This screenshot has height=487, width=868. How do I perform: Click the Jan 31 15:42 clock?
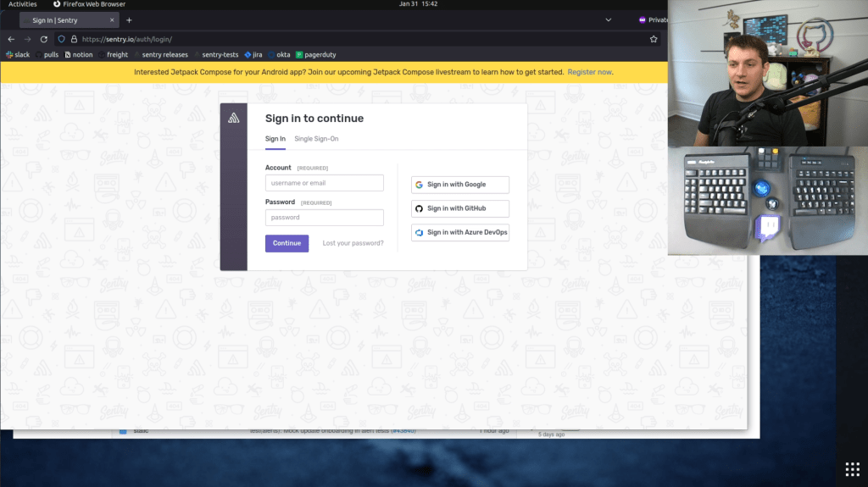tap(418, 4)
